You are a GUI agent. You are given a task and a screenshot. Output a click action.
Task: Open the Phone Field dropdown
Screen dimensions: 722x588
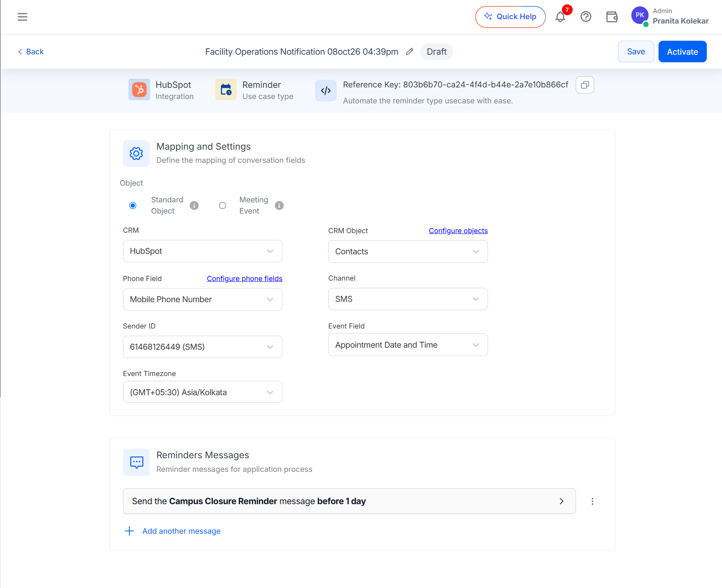(202, 299)
